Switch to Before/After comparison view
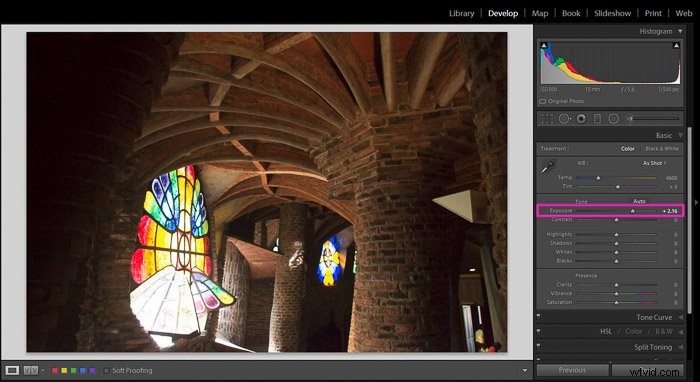The image size is (700, 382). click(x=30, y=370)
